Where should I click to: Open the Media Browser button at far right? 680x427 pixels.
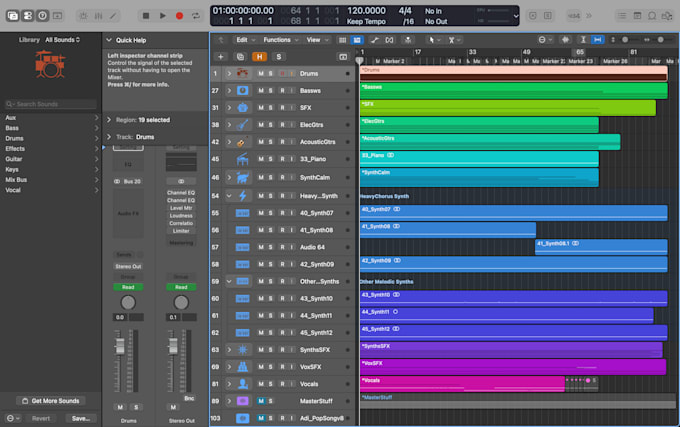point(667,16)
